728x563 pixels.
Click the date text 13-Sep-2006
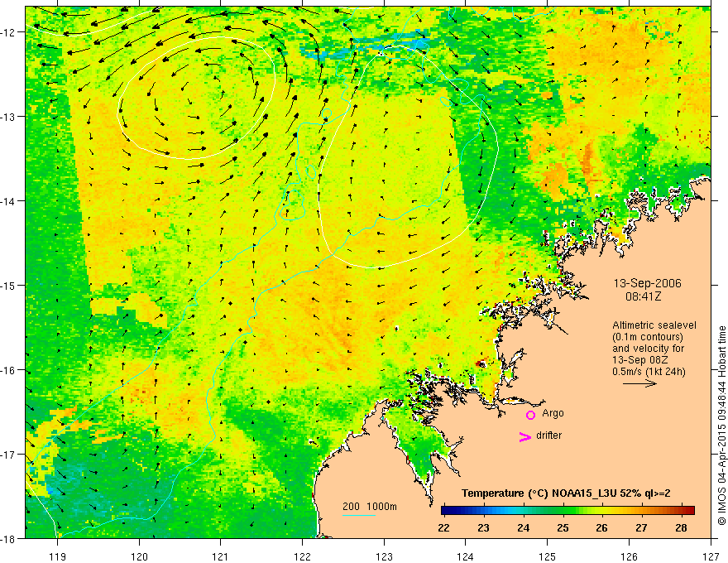point(647,283)
